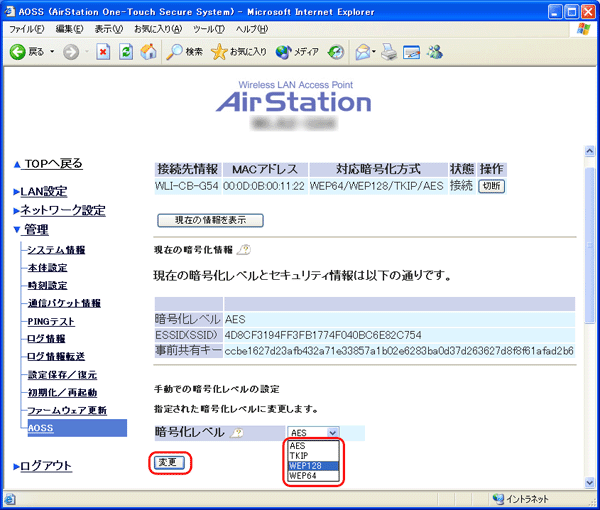Click the Refresh page icon
Screen dimensions: 600x510
click(126, 52)
